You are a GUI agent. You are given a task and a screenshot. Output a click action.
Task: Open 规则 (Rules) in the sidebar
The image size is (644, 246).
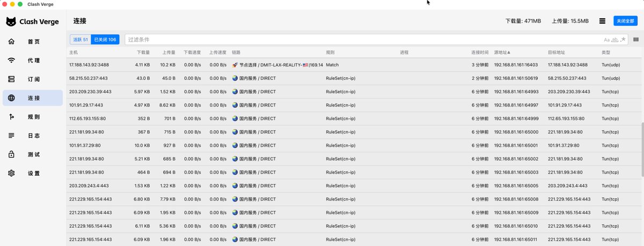[x=33, y=117]
